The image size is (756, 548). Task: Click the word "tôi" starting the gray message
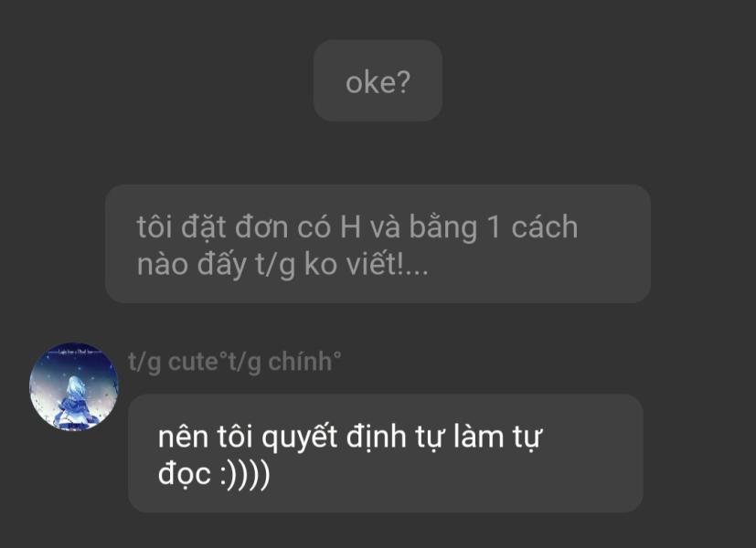[x=154, y=227]
